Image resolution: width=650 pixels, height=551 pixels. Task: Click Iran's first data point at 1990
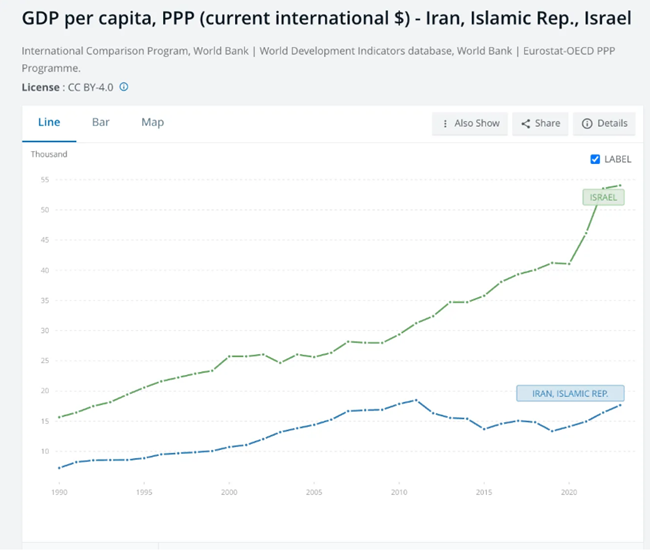61,467
